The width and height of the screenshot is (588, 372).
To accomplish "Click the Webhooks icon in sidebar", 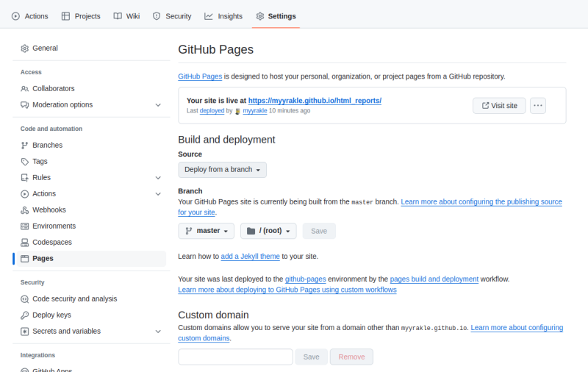I will click(25, 210).
